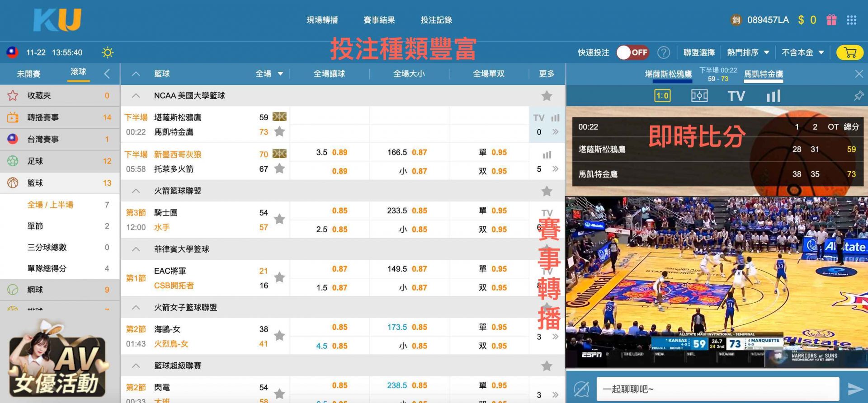868x403 pixels.
Task: Open the gift box promotions icon
Action: coord(831,20)
